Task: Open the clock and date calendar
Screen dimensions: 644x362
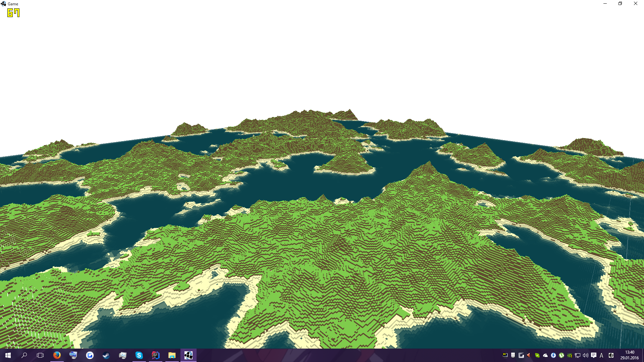Action: tap(629, 355)
